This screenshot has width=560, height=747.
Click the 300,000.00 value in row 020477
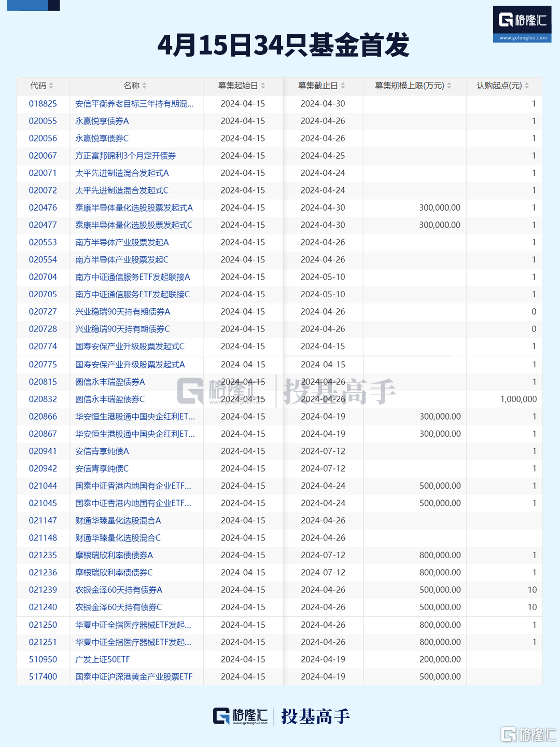click(x=440, y=225)
